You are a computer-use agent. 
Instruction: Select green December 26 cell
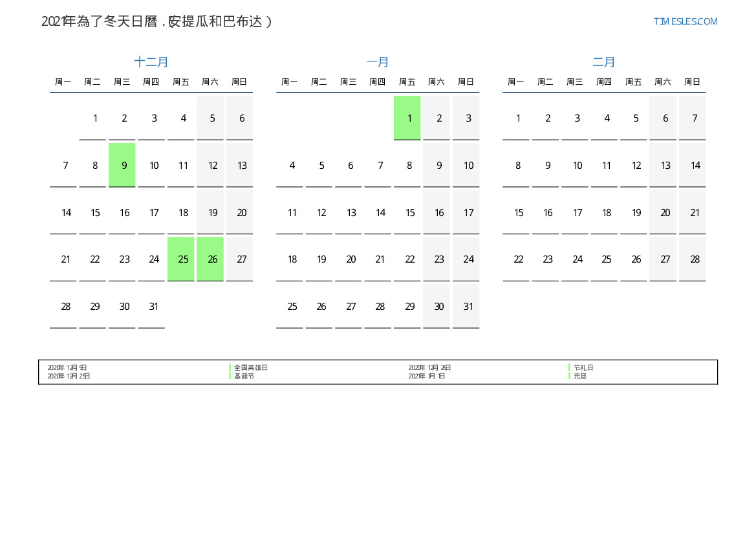210,259
